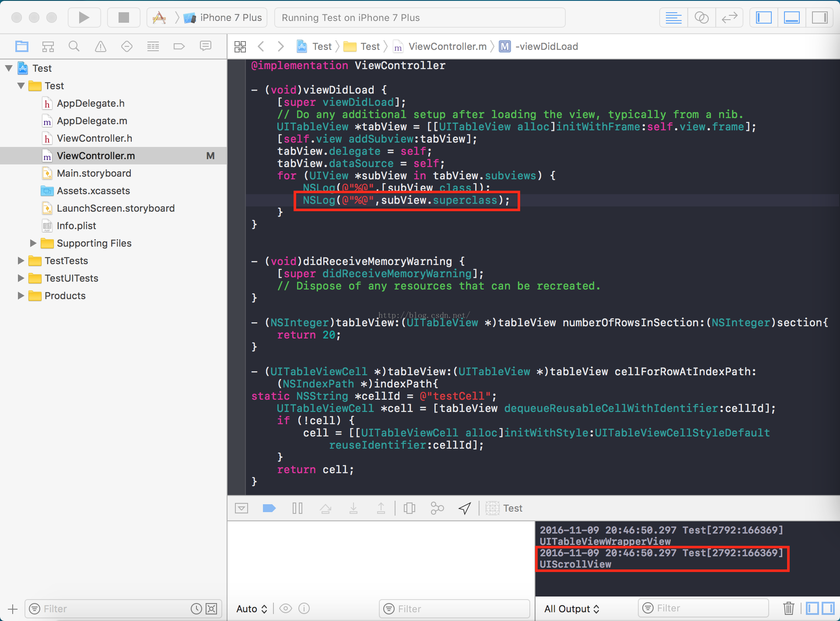Stop the running task
Viewport: 840px width, 621px height.
(124, 17)
